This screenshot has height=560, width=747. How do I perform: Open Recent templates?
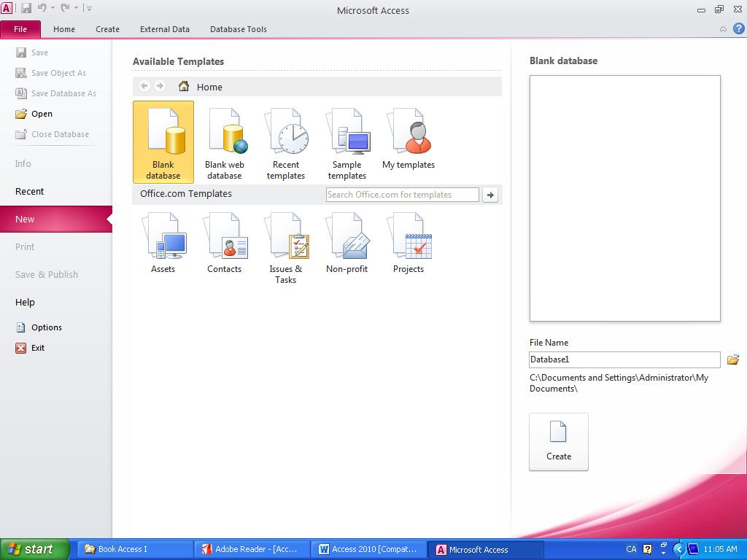pyautogui.click(x=286, y=142)
